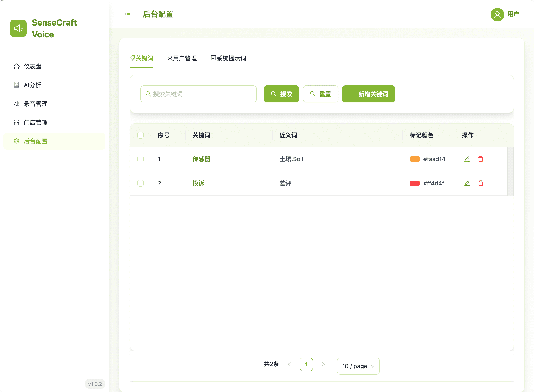The width and height of the screenshot is (534, 392).
Task: Click the user avatar icon
Action: 497,14
